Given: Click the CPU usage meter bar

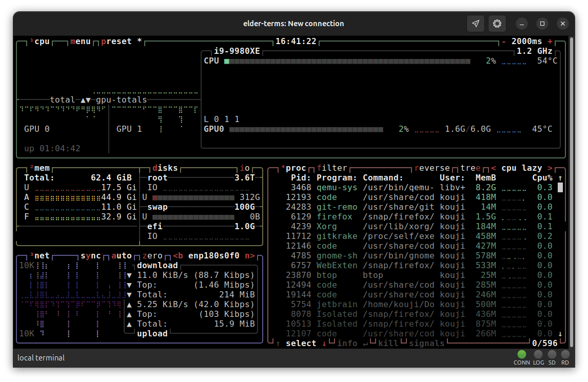Looking at the screenshot, I should coord(347,61).
